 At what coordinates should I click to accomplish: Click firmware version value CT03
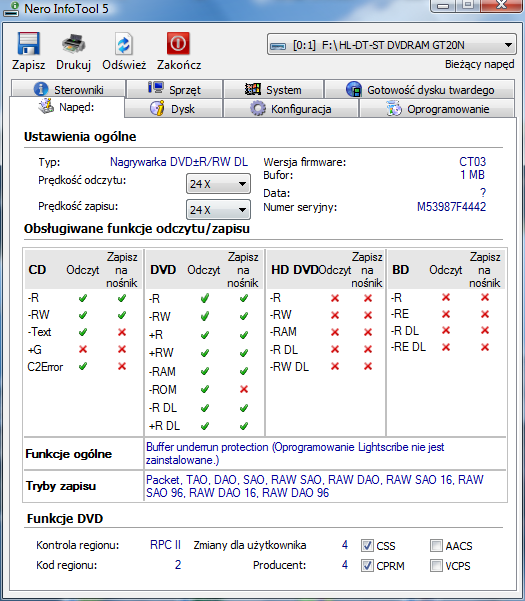[472, 162]
